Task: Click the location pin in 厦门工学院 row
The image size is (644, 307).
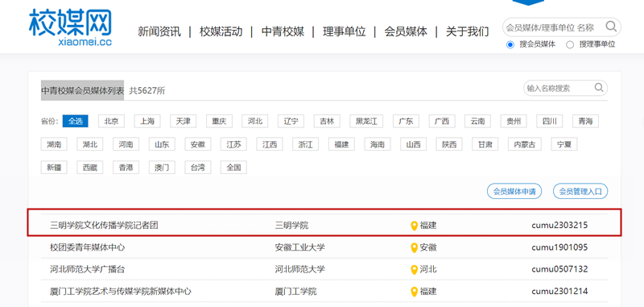Action: tap(414, 292)
